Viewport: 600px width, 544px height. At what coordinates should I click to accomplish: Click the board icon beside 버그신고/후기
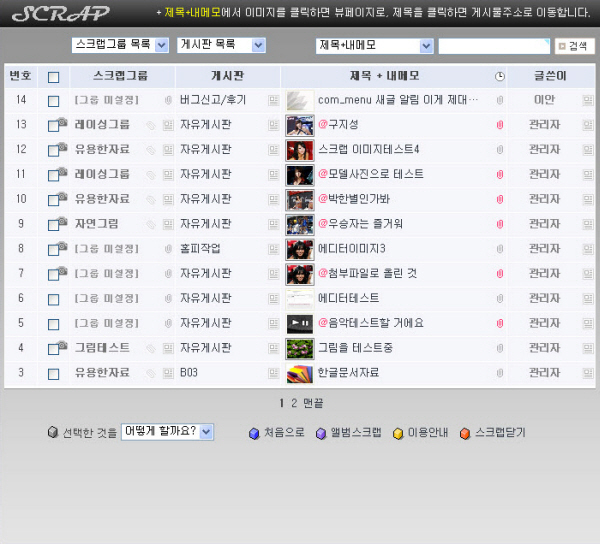(273, 100)
